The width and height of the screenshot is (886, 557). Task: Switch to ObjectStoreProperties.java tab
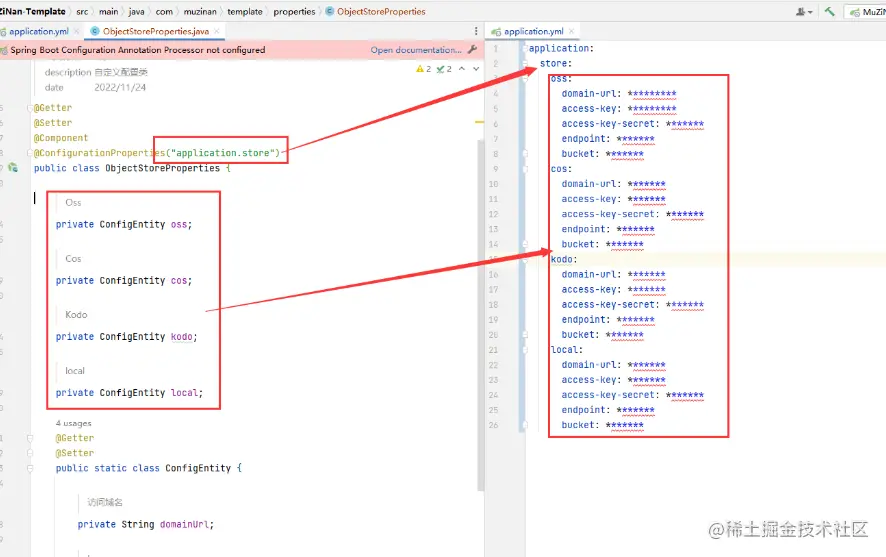coord(155,31)
